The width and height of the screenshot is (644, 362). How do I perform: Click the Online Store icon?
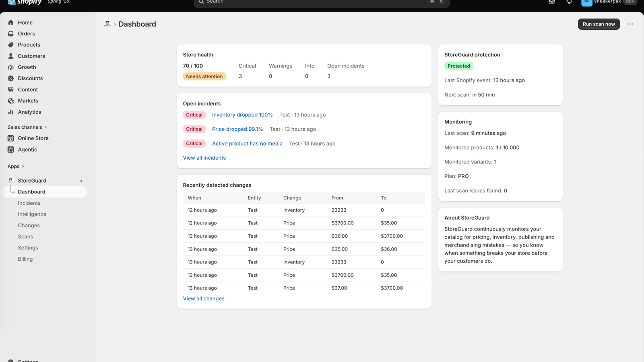coord(11,138)
